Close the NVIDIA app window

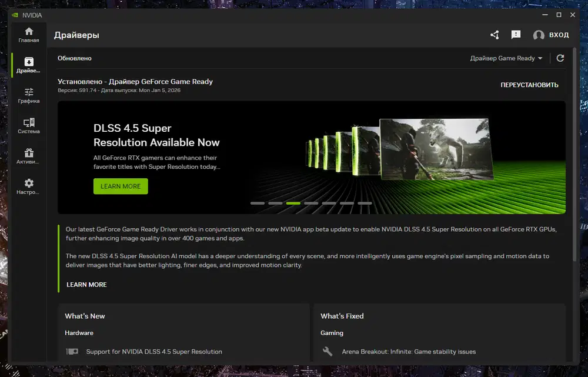tap(573, 15)
